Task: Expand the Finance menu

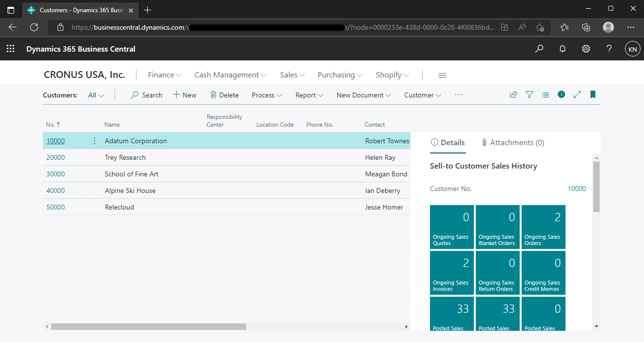Action: 165,75
